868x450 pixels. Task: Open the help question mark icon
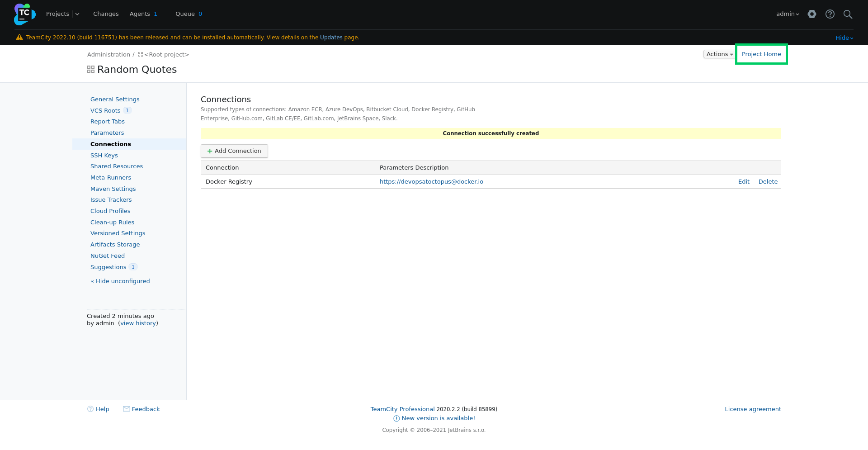coord(830,14)
